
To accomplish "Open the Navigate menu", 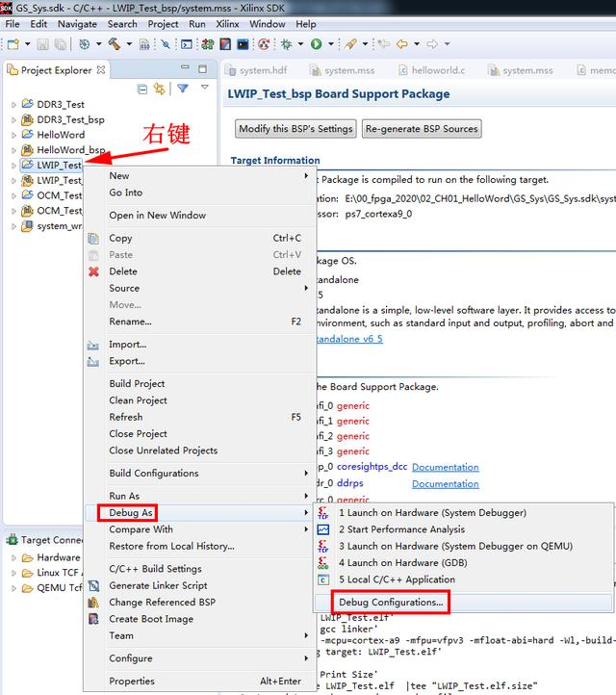I will click(x=77, y=24).
